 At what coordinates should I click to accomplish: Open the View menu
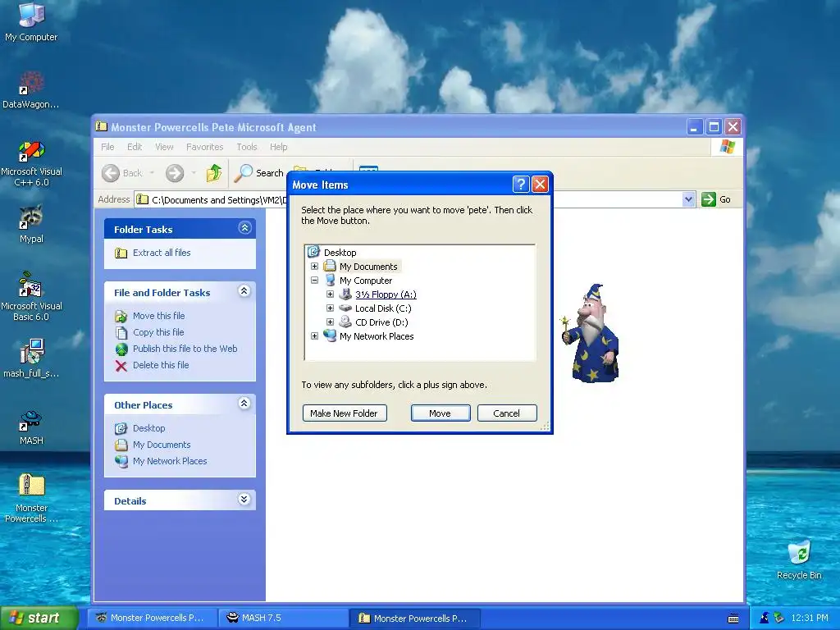[164, 147]
